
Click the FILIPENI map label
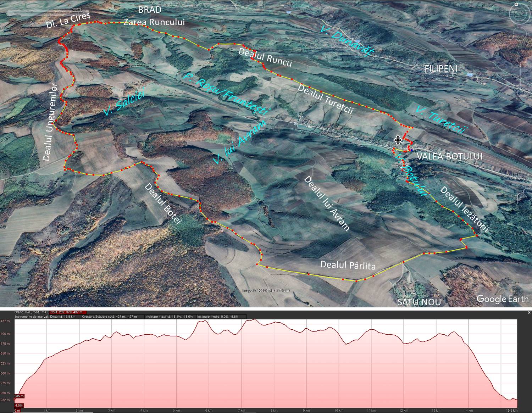441,69
